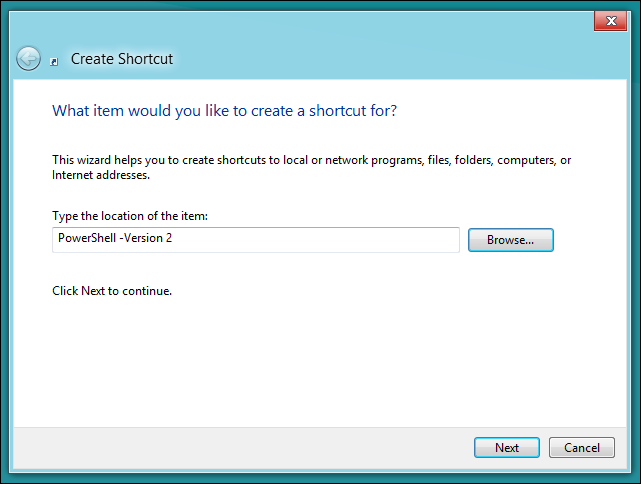Click the "What item would you like" heading

pos(224,109)
